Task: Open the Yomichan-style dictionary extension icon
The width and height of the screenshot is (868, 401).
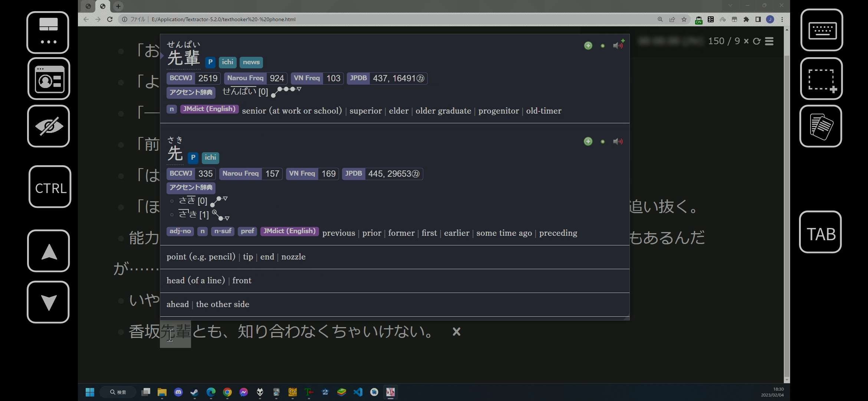Action: tap(711, 19)
